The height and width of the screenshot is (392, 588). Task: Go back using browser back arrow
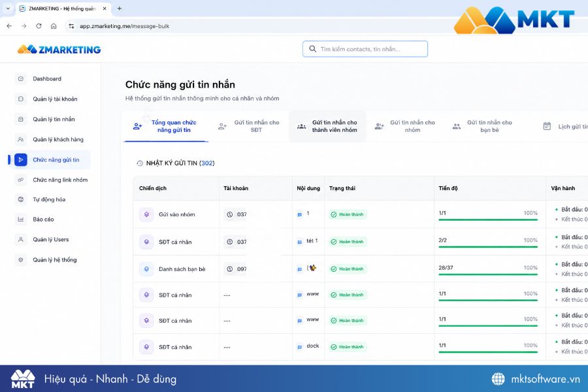tap(9, 26)
